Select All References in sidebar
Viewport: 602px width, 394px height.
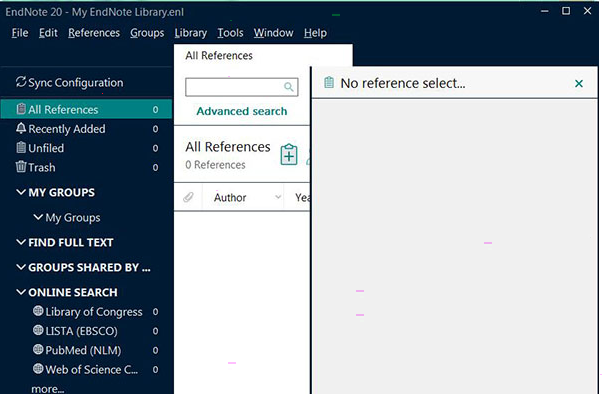86,109
